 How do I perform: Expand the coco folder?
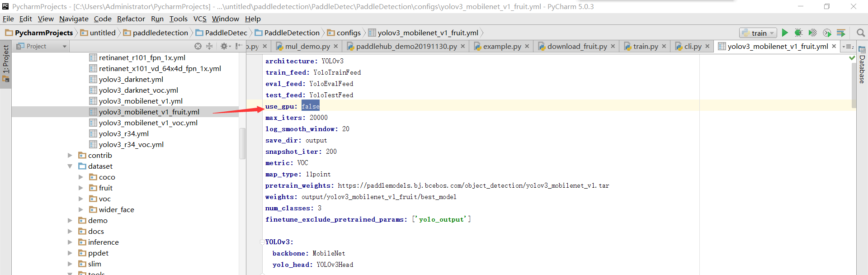click(81, 177)
